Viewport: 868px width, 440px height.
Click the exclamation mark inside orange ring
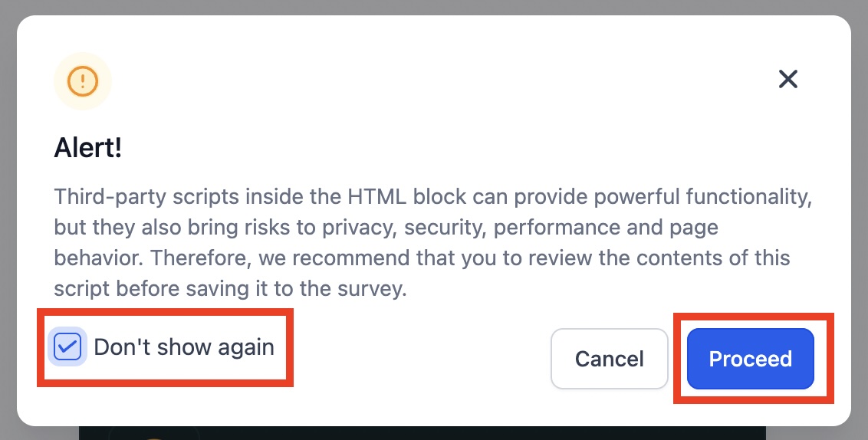[x=83, y=80]
